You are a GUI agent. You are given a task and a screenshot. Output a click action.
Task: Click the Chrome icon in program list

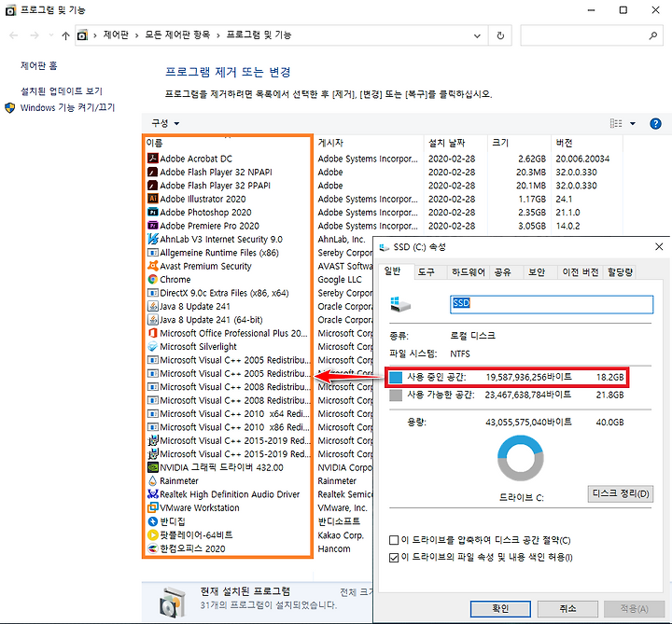152,279
